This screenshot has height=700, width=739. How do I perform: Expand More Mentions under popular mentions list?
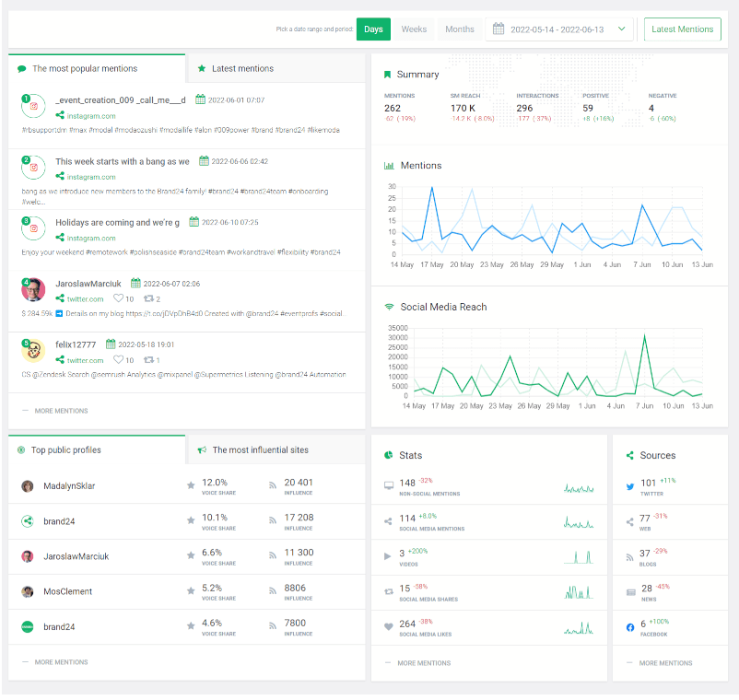[x=59, y=411]
